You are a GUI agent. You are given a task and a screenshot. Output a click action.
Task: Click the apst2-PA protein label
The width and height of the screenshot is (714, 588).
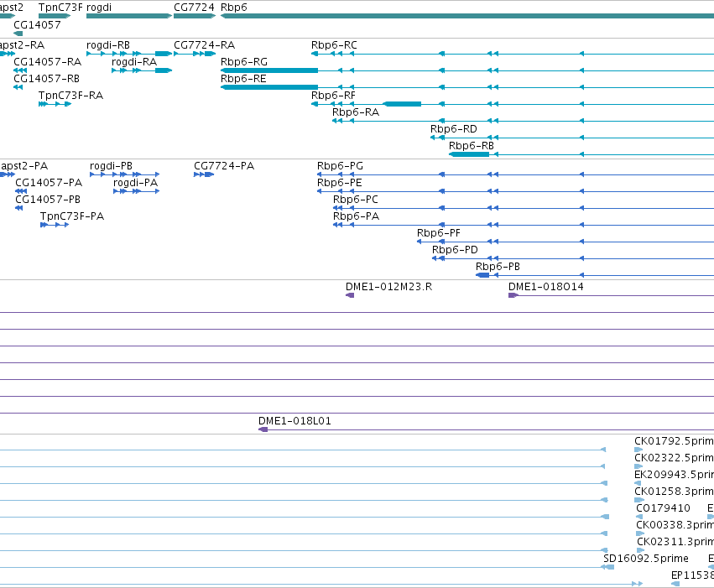point(23,166)
